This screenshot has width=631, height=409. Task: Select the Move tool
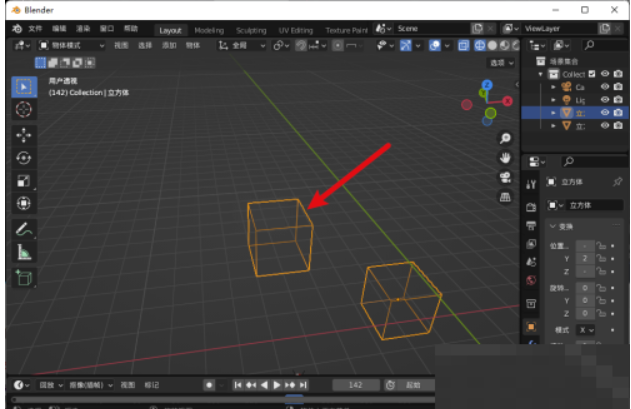pyautogui.click(x=24, y=135)
